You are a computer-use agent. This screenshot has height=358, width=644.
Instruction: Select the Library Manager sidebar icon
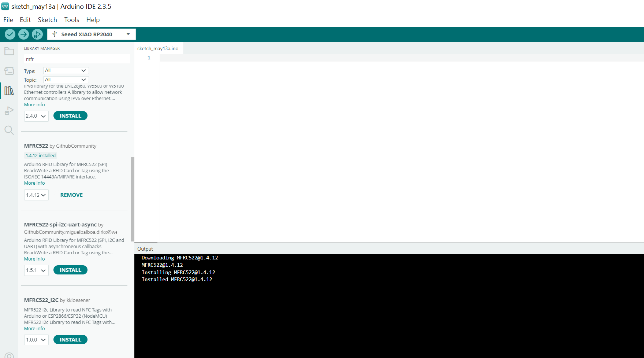click(9, 91)
